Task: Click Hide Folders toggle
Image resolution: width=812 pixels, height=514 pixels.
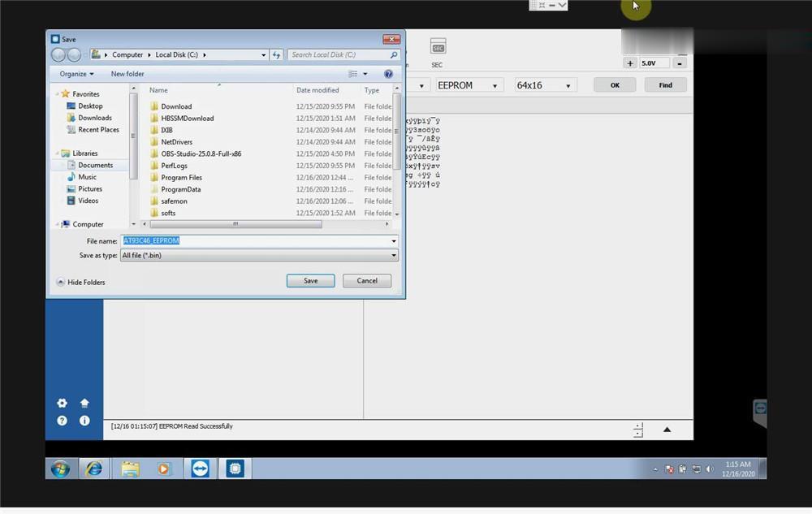Action: (80, 283)
